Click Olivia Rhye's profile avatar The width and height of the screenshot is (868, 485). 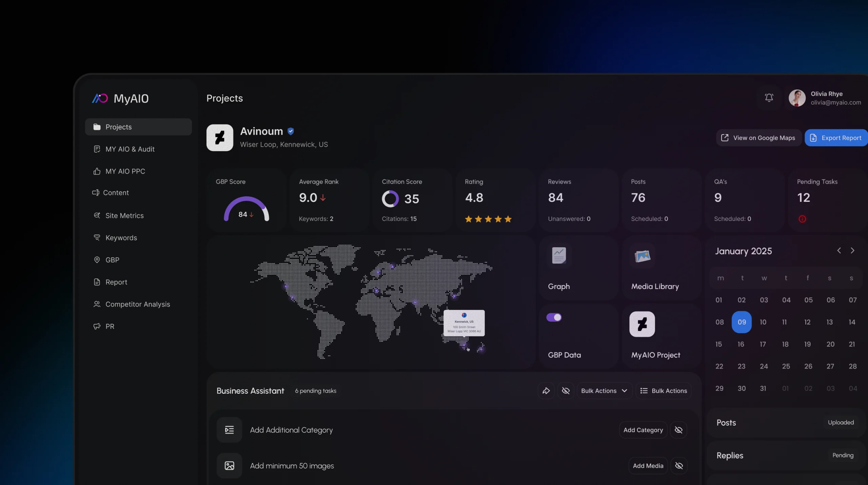tap(797, 98)
